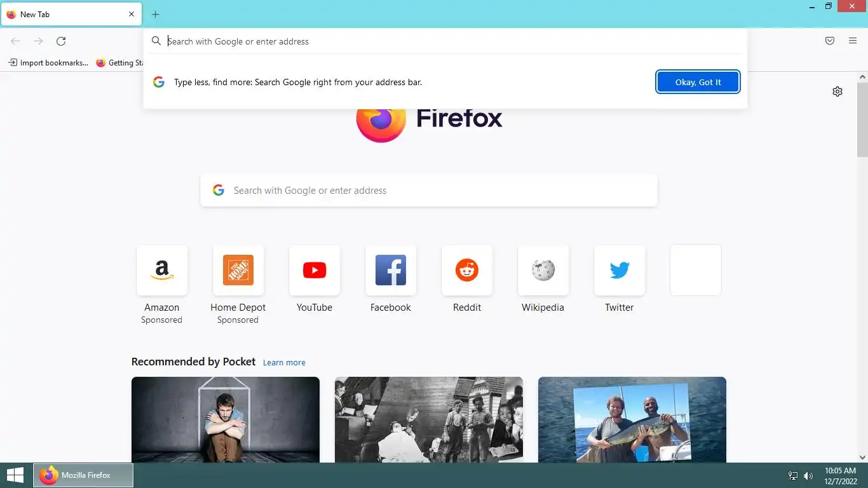
Task: Open the YouTube shortcut tile
Action: click(x=315, y=280)
